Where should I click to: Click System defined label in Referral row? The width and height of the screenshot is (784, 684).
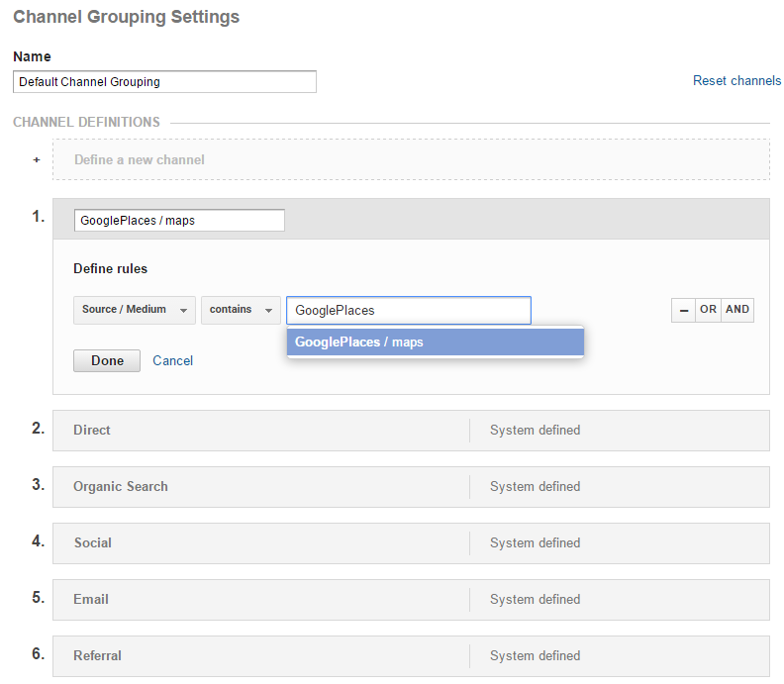(x=535, y=656)
